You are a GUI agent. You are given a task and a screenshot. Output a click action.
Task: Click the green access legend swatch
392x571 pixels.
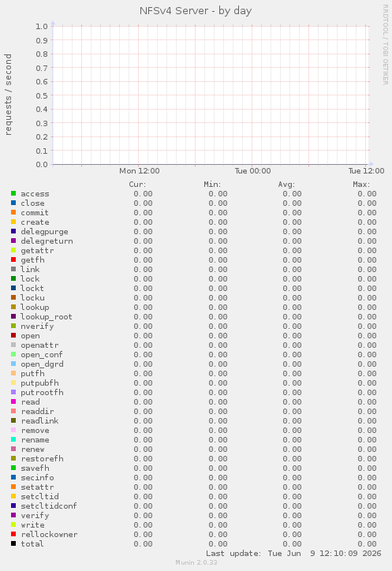pyautogui.click(x=13, y=193)
